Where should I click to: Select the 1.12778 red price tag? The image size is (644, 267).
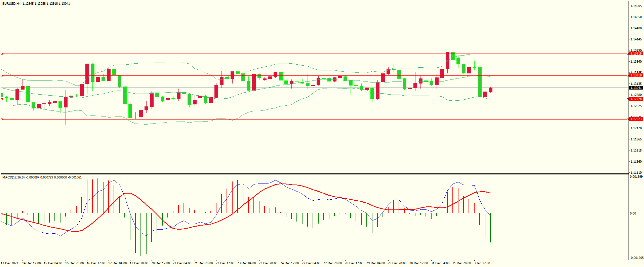[636, 99]
